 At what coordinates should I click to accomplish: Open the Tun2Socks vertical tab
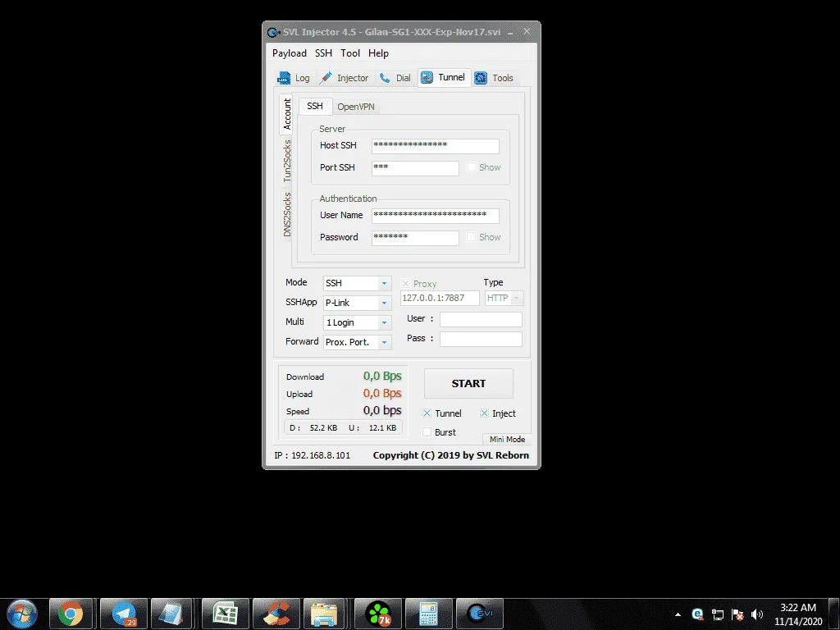[287, 162]
